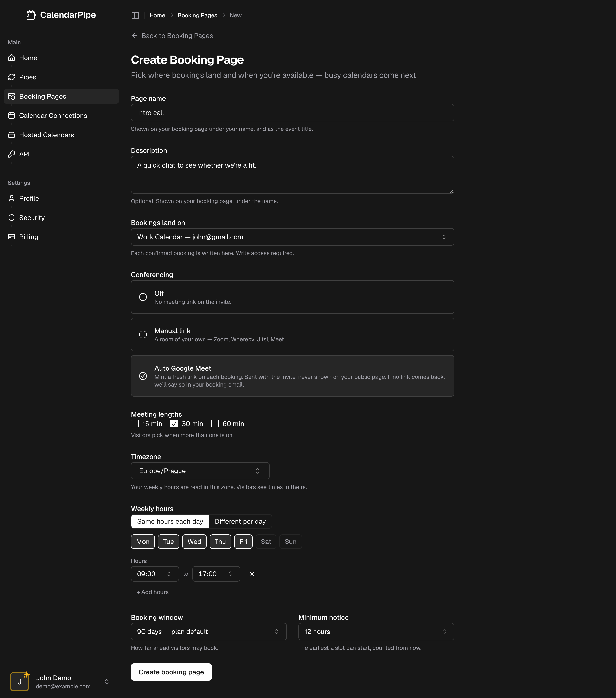Open the Bookings land on dropdown
The image size is (616, 698).
[292, 237]
